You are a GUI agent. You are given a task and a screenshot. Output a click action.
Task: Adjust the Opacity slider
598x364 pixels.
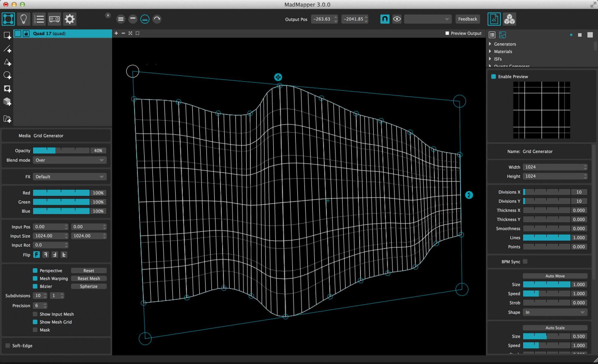click(61, 150)
